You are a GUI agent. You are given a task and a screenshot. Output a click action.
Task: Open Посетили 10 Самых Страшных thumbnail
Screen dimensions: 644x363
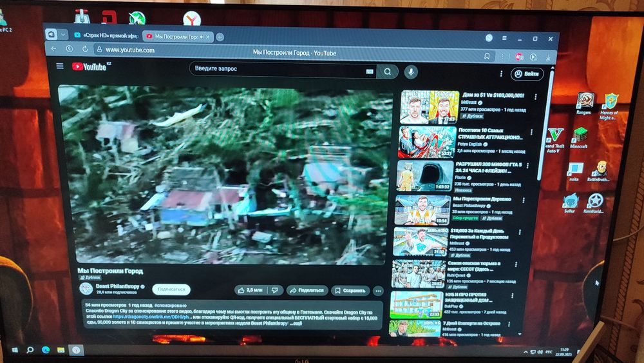click(428, 142)
